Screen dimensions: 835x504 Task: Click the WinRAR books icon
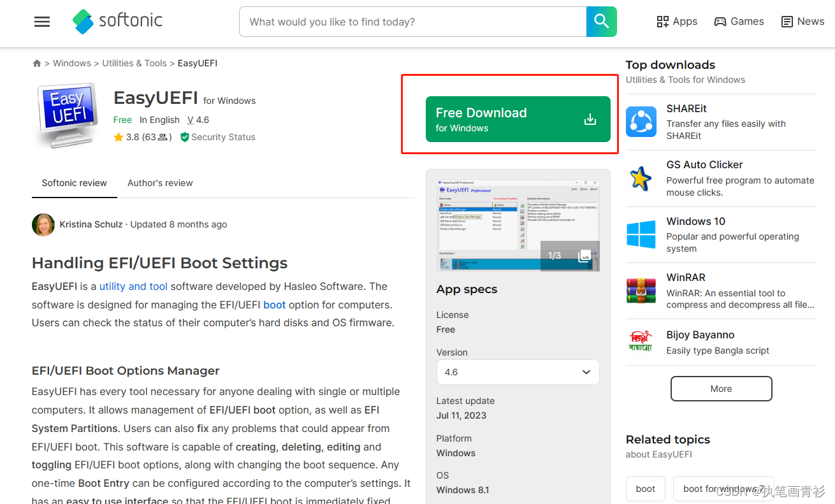tap(641, 291)
